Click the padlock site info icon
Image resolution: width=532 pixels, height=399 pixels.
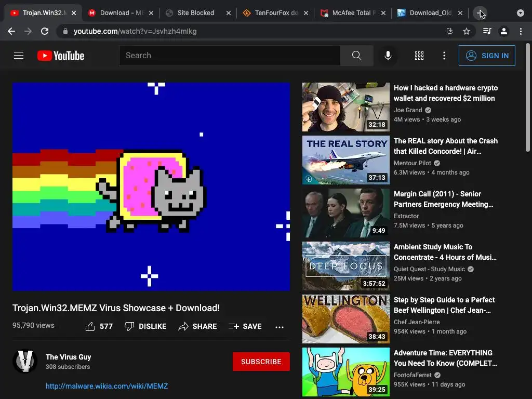click(x=65, y=31)
